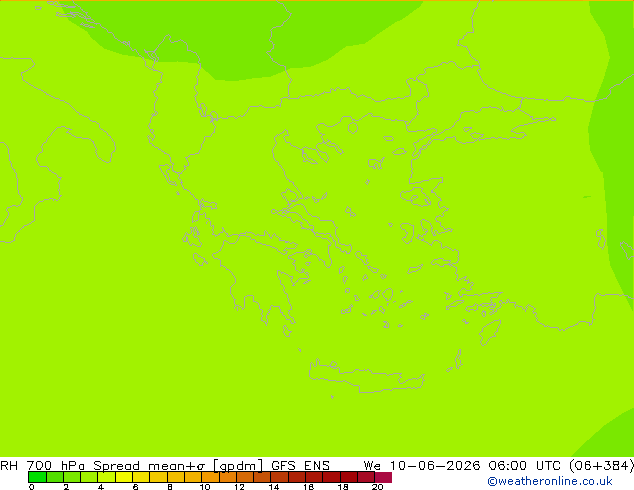Click the legend tick label '6'
This screenshot has width=634, height=490.
coord(135,487)
